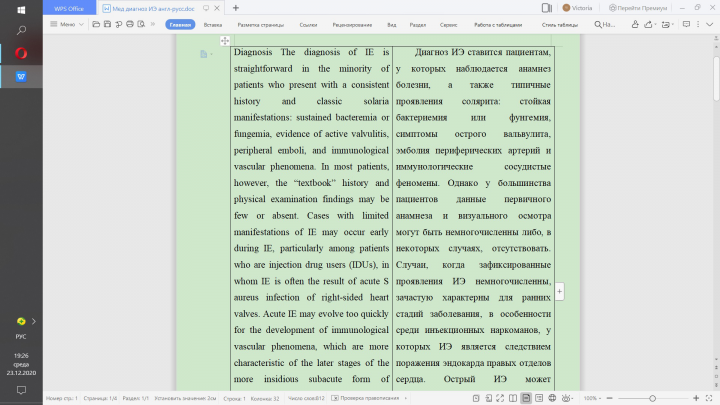Screen dimensions: 720x405
Task: Select the Главная ribbon tab
Action: coord(180,25)
